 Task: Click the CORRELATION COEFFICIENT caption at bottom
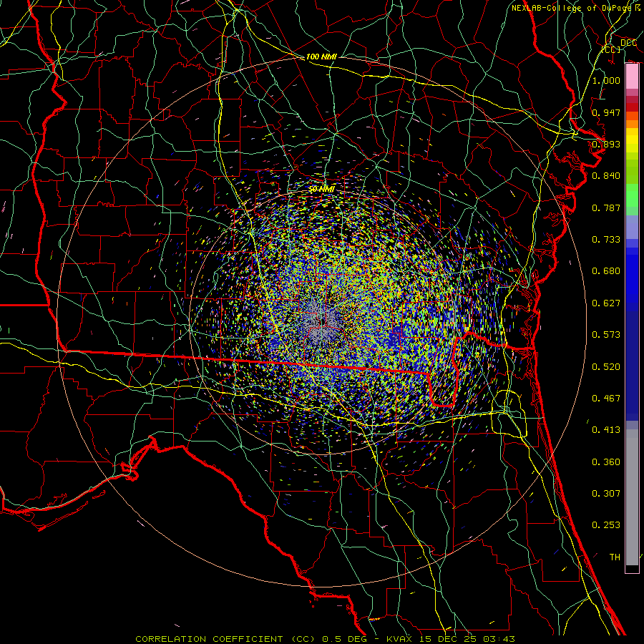(325, 639)
